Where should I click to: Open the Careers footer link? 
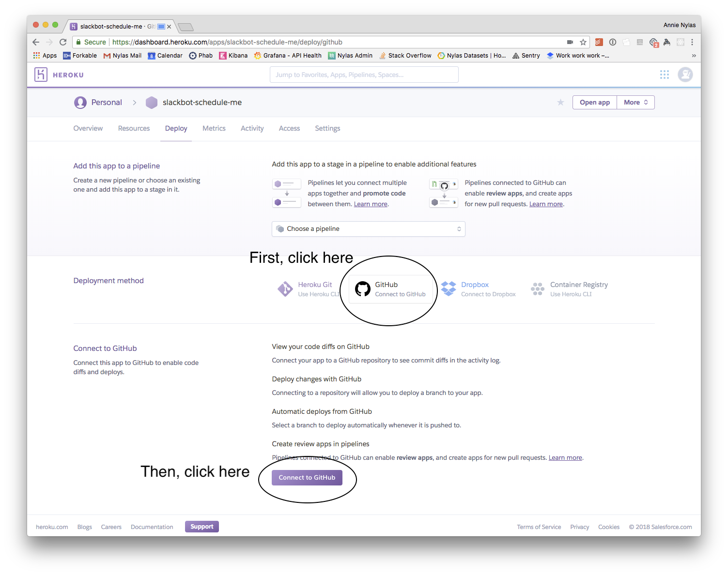coord(111,527)
